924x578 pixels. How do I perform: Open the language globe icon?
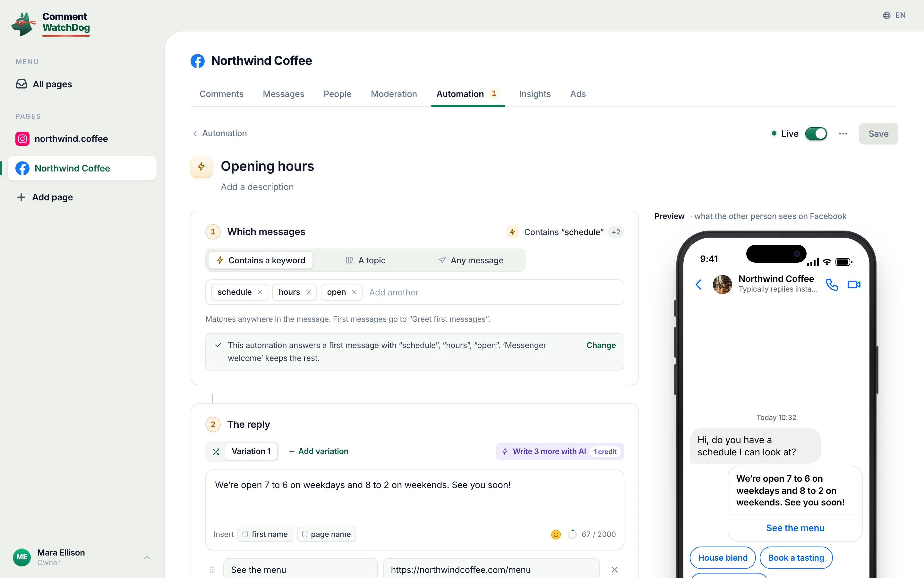click(x=886, y=15)
